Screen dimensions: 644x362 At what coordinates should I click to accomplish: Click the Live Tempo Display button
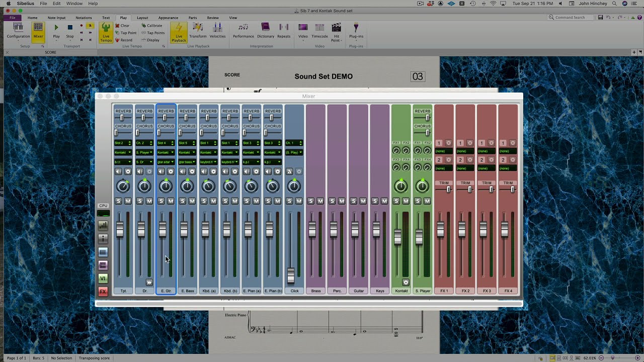pyautogui.click(x=150, y=40)
